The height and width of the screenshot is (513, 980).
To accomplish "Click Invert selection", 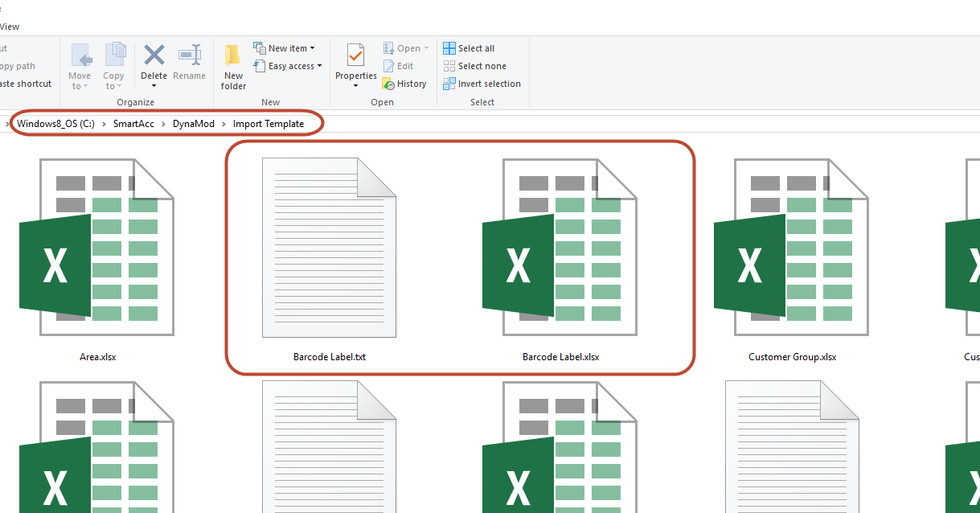I will (x=482, y=84).
